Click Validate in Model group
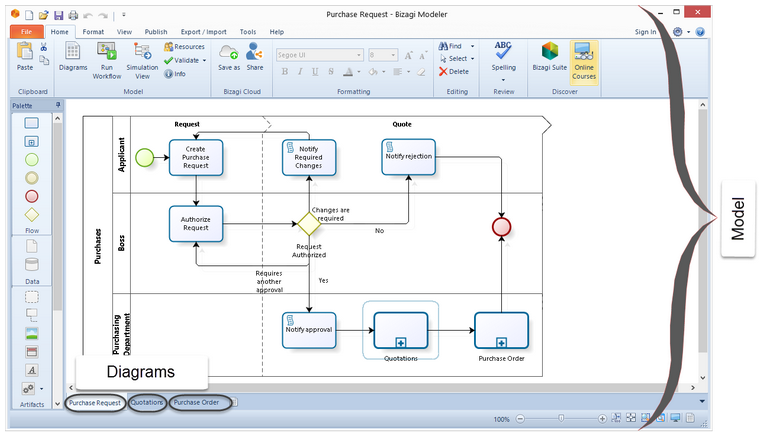 click(182, 61)
